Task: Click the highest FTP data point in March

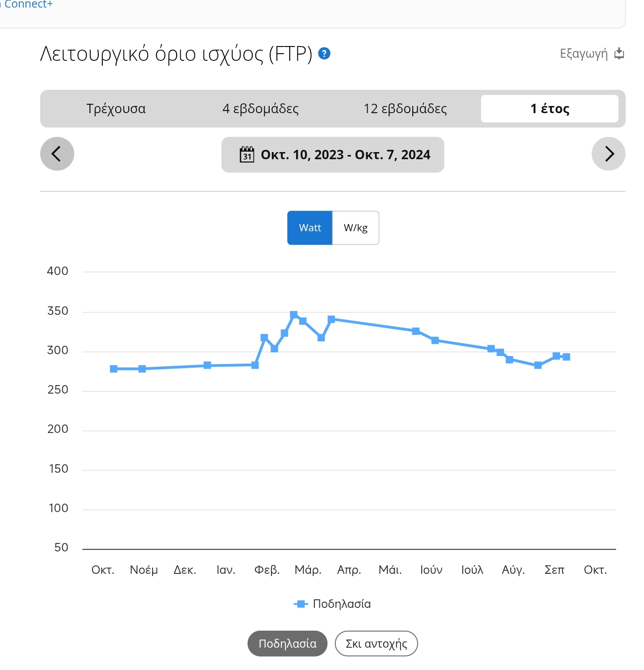Action: (x=294, y=315)
